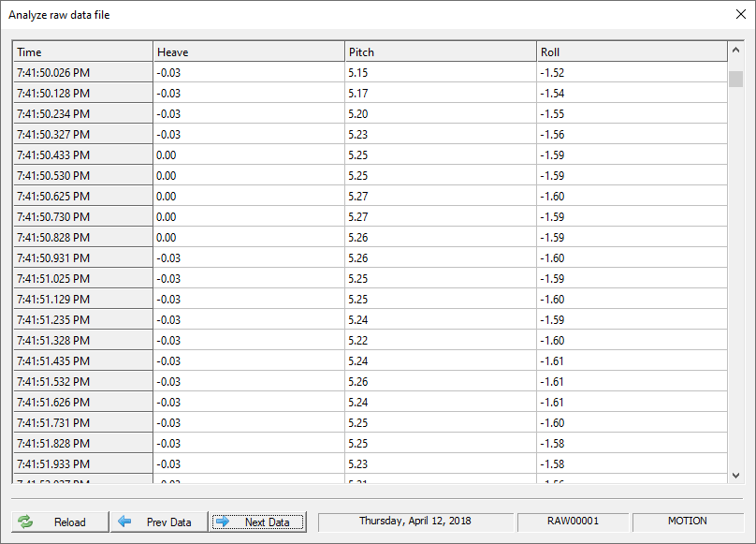Click Heave cell in 7:41:50.026 PM row
This screenshot has height=544, width=756.
click(249, 72)
